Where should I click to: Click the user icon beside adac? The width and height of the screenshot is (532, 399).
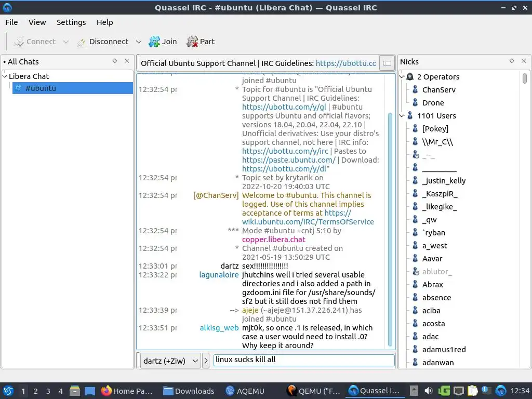tap(415, 336)
